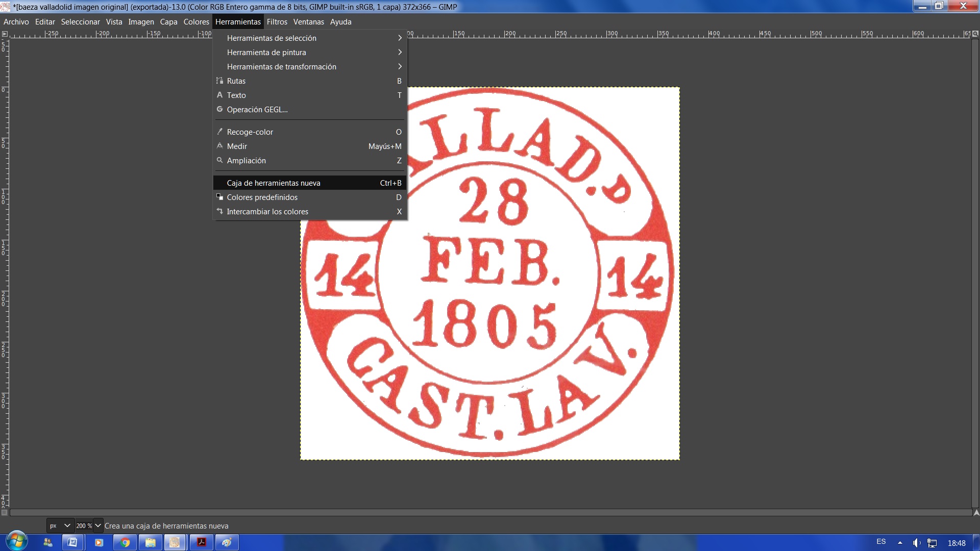Click the ES language indicator
Viewport: 980px width, 551px height.
881,542
